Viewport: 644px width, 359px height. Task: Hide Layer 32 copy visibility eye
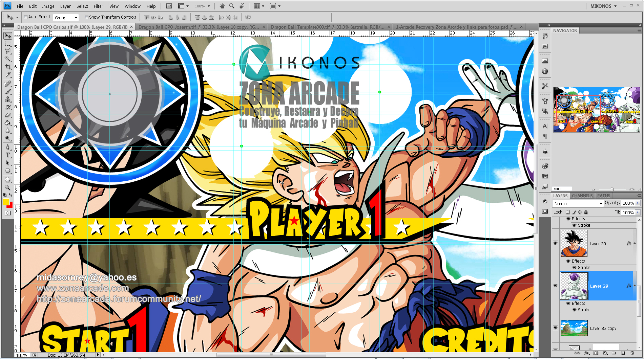click(555, 328)
